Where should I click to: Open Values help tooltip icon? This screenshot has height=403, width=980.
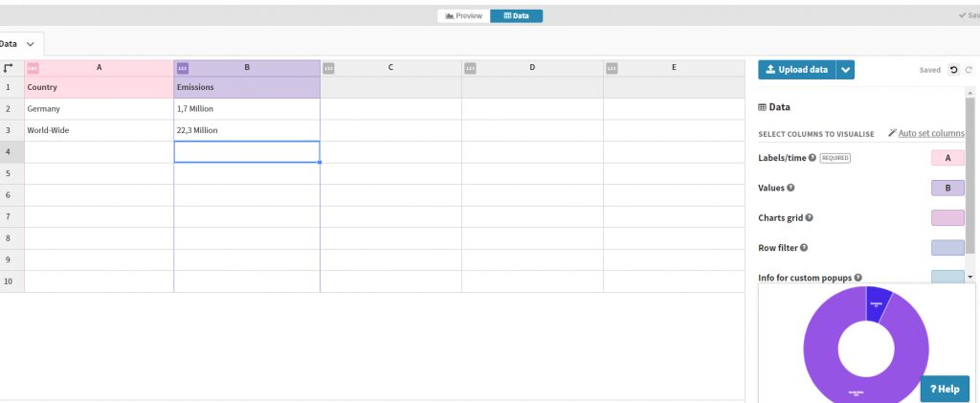tap(791, 188)
